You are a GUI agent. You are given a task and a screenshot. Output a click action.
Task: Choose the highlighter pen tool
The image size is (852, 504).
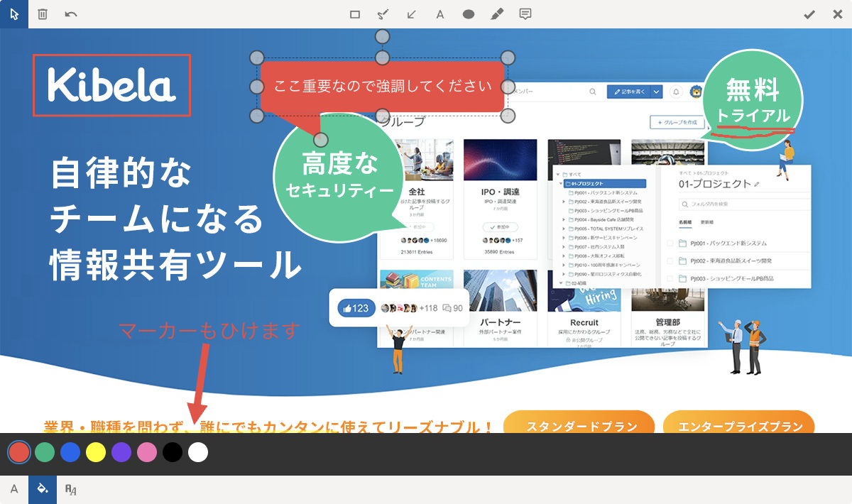pyautogui.click(x=497, y=14)
